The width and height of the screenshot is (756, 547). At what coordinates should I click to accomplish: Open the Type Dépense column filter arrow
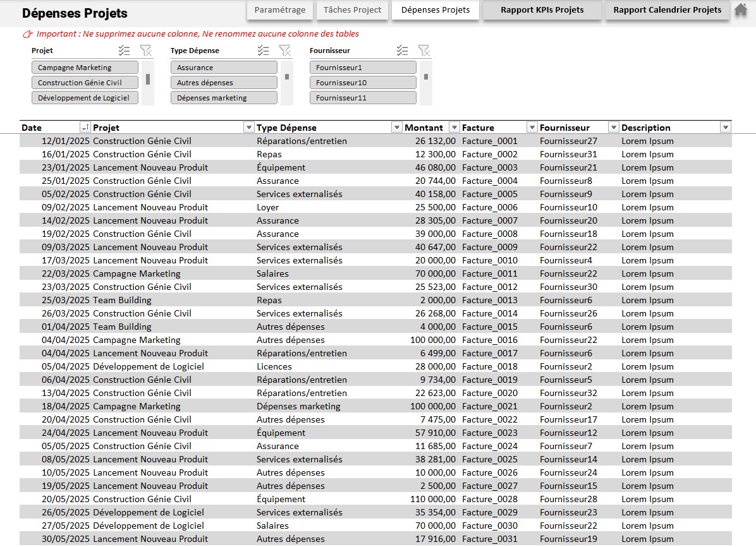tap(396, 128)
